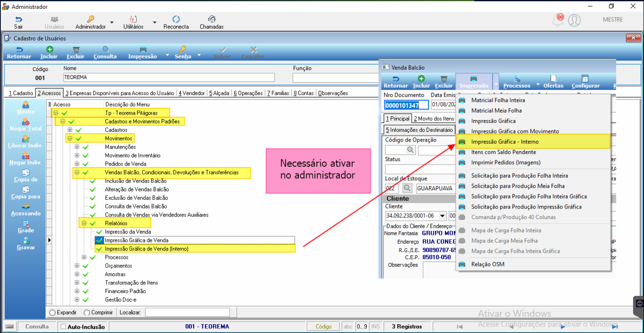Open the Utilitários toolbar icon
Screen dimensions: 644x333
pyautogui.click(x=133, y=19)
